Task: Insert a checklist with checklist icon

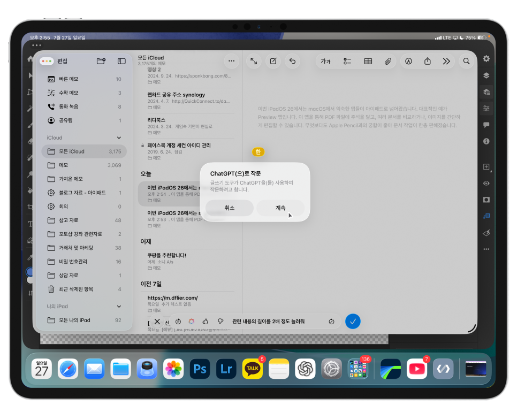Action: [347, 61]
